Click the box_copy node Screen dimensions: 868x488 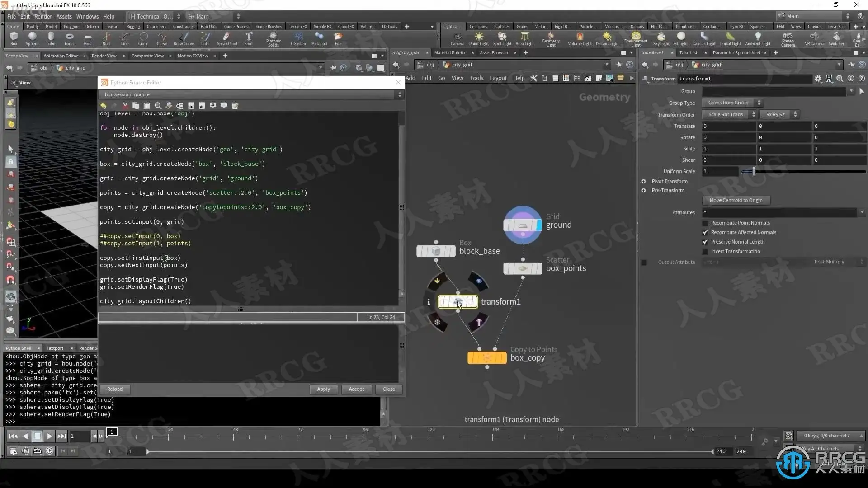[x=486, y=358]
